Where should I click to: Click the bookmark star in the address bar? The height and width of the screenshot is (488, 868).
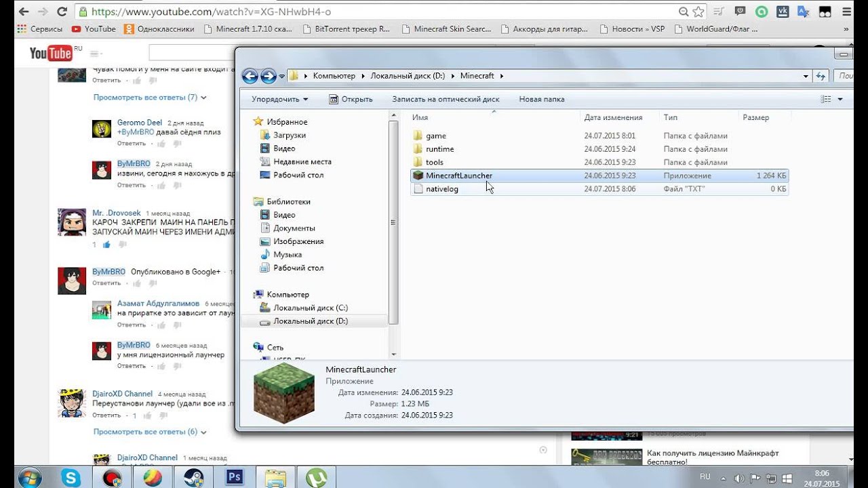[x=698, y=12]
